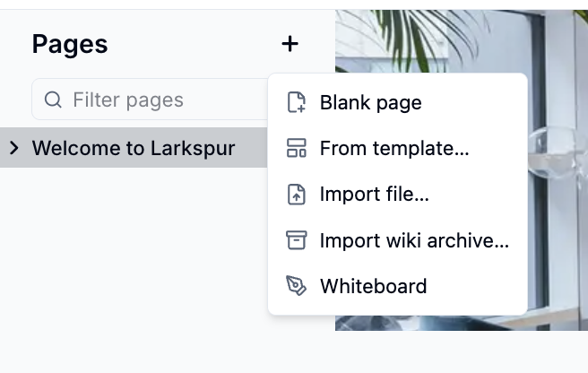Click the Pages sidebar heading
Screen dimensions: 588x373
[x=70, y=45]
